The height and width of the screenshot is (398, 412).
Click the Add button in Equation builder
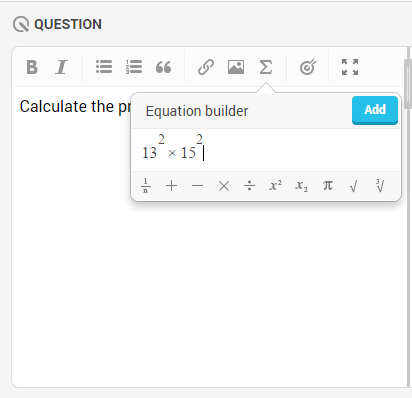(375, 110)
